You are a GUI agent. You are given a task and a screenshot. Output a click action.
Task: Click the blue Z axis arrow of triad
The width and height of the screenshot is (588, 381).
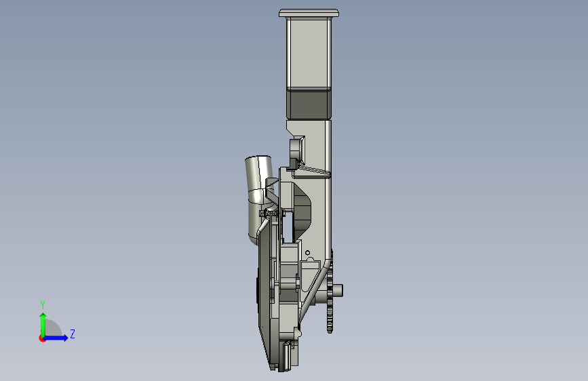click(x=56, y=338)
